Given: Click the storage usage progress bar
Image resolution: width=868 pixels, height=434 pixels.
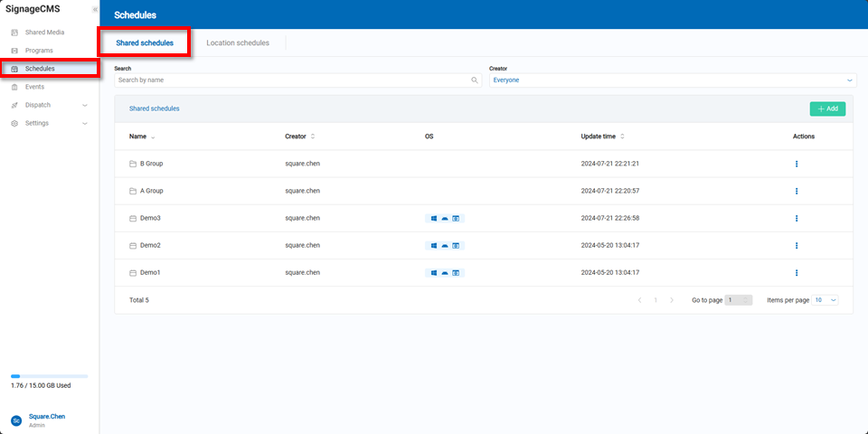Looking at the screenshot, I should [49, 376].
